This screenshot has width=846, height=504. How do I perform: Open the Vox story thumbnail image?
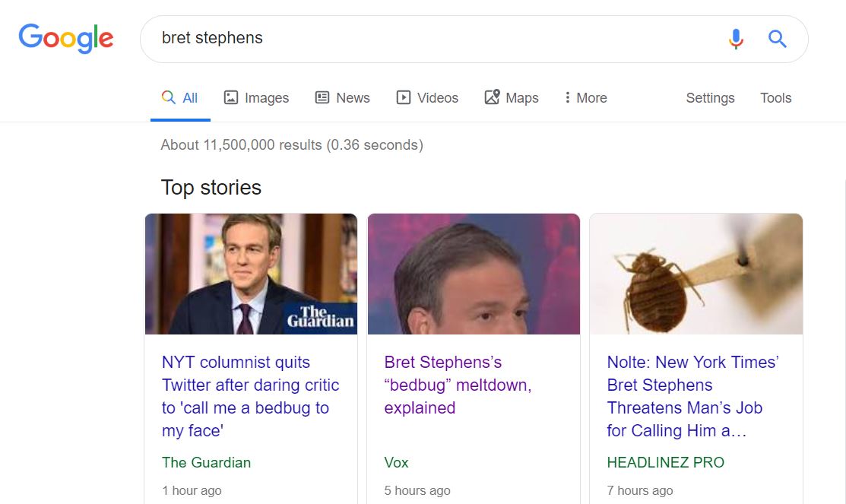(474, 274)
